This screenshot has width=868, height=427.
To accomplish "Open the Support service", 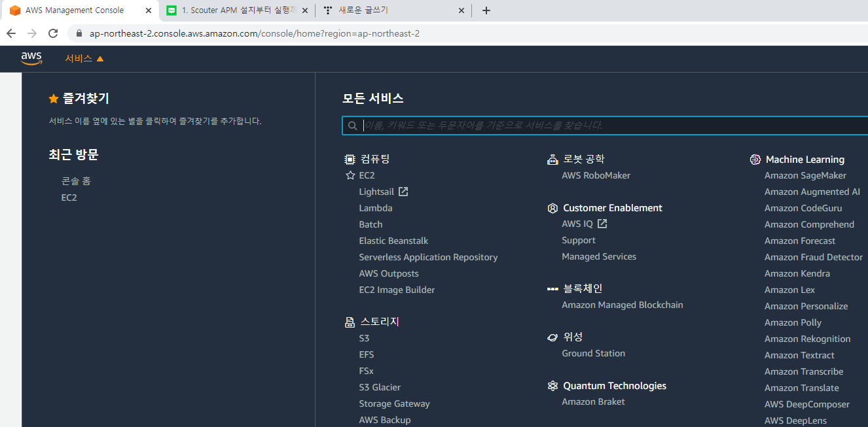I will point(579,240).
